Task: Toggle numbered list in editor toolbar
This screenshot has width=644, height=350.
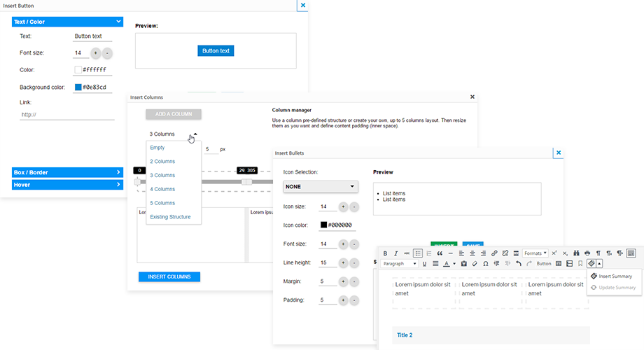Action: [x=429, y=253]
